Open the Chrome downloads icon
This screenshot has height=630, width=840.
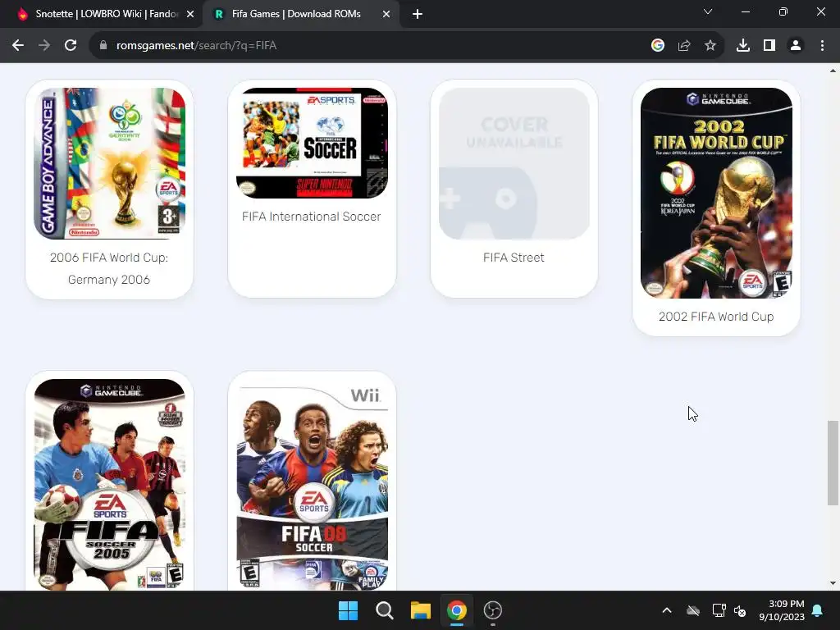743,46
